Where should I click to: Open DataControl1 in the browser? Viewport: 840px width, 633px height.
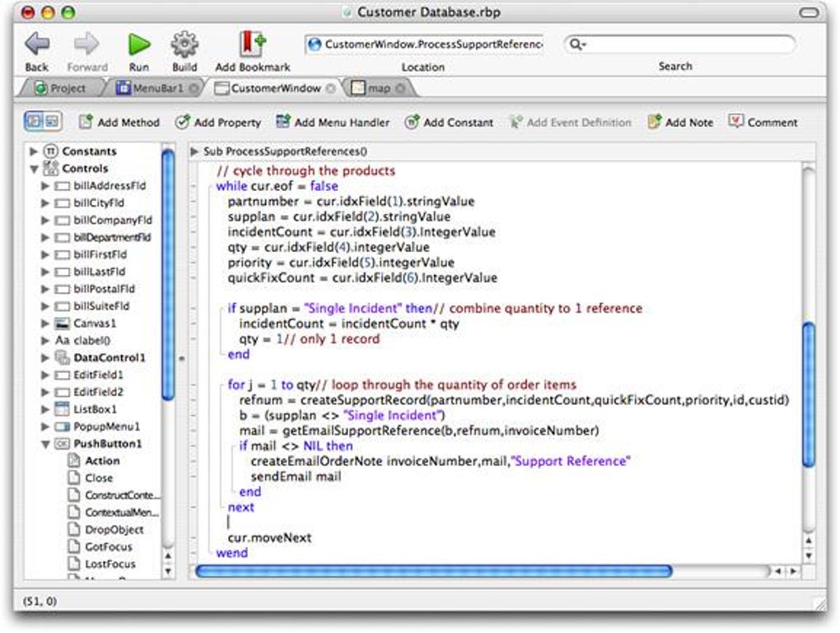(x=108, y=357)
